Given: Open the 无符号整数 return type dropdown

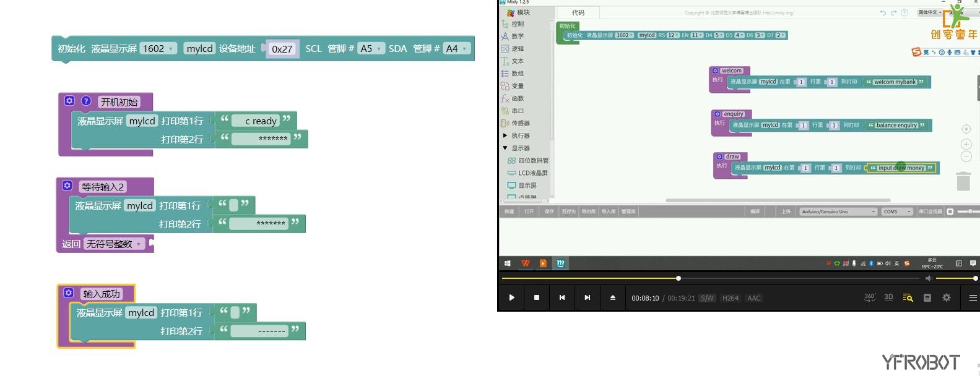Looking at the screenshot, I should [115, 244].
